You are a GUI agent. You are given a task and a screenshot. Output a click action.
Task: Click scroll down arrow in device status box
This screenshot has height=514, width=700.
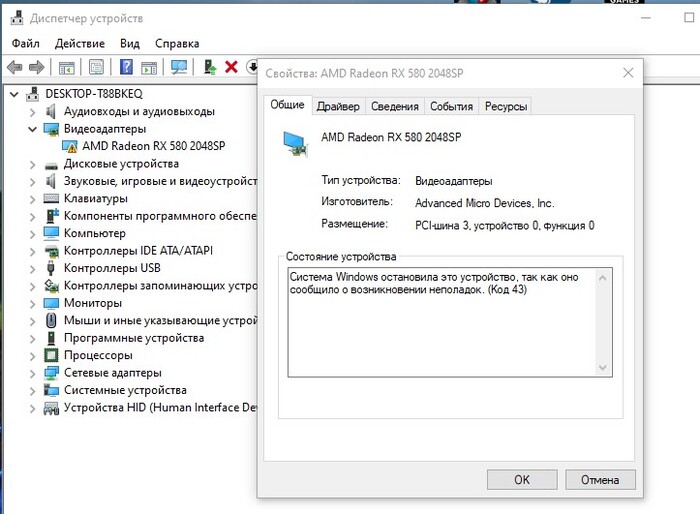[x=602, y=368]
